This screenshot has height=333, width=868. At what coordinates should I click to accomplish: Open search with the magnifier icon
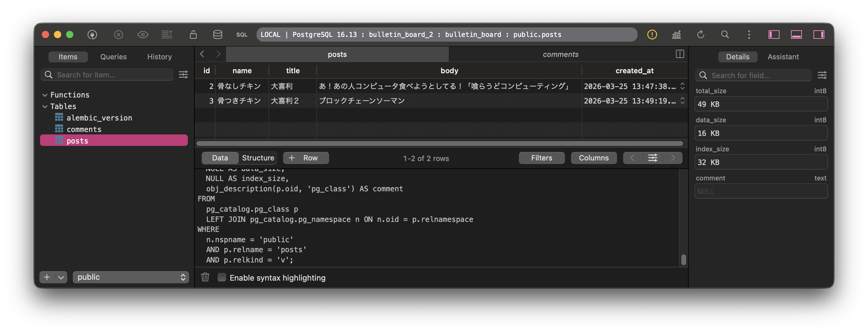725,34
